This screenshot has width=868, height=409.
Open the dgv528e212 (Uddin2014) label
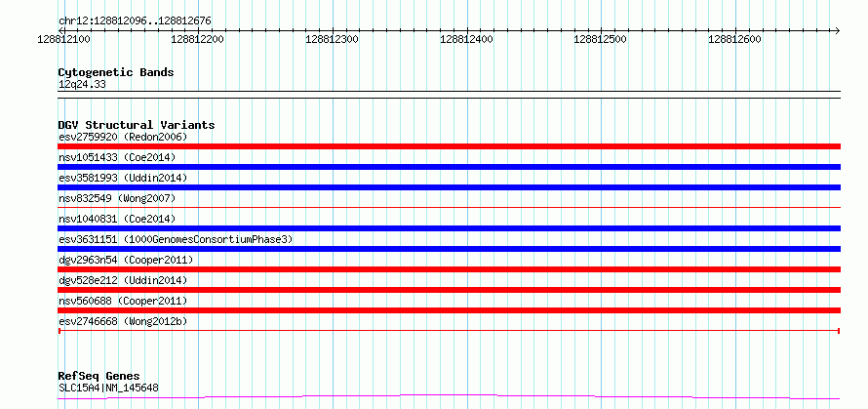click(x=123, y=280)
